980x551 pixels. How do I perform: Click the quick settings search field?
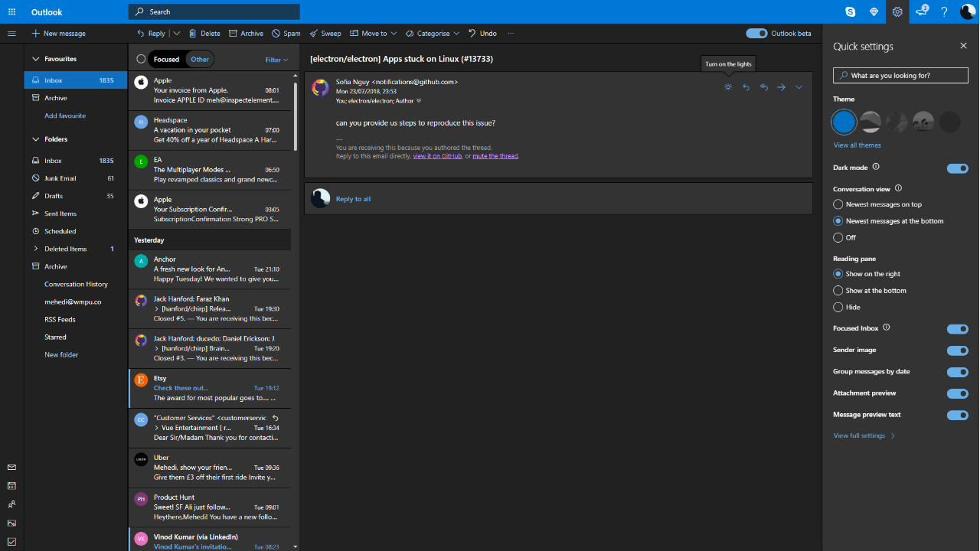[901, 76]
